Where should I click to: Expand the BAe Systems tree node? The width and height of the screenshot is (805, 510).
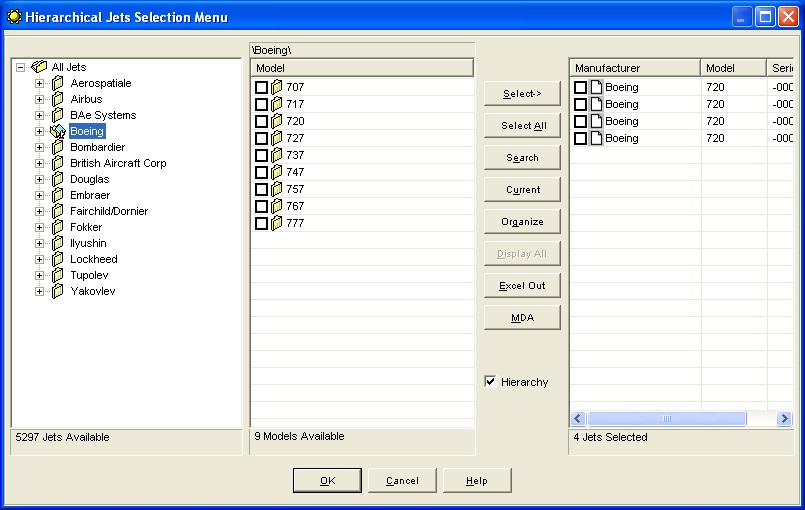[x=40, y=116]
